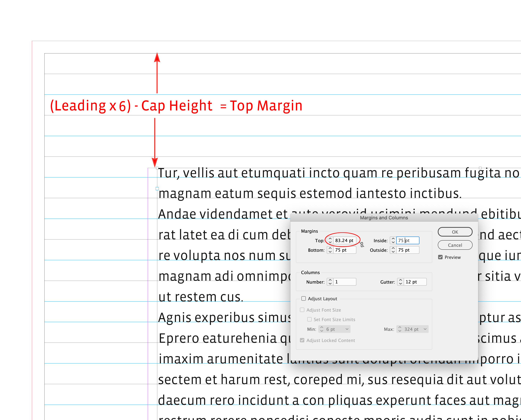Click the Inside margin stepper arrows
The width and height of the screenshot is (521, 420).
click(393, 241)
